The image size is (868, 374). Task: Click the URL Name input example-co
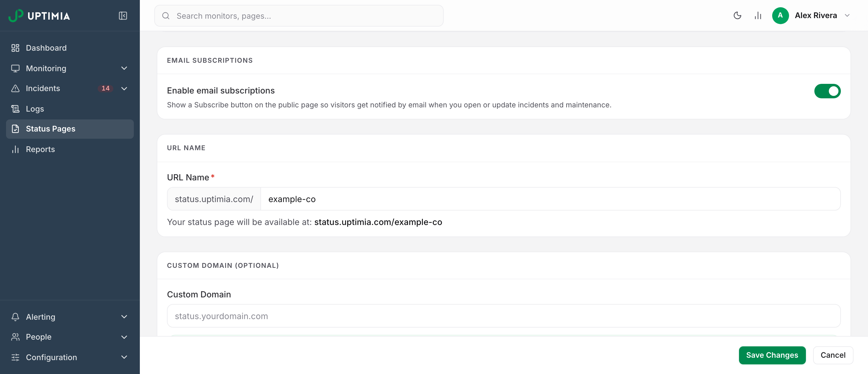pyautogui.click(x=551, y=199)
